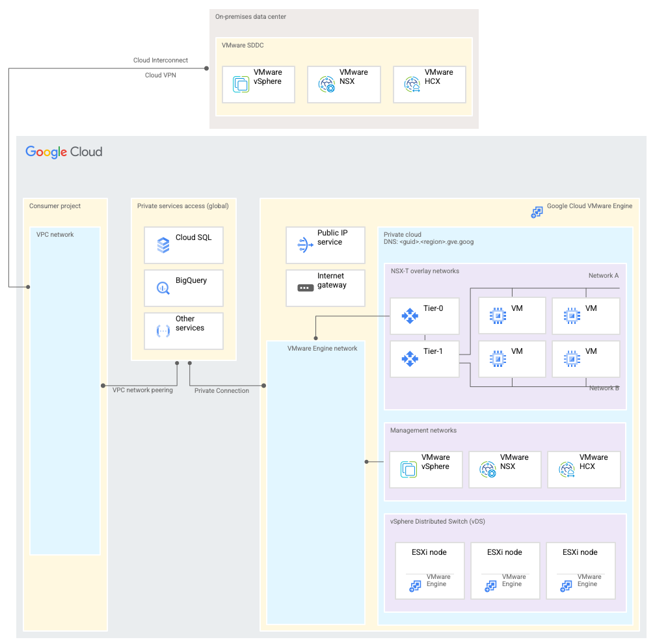Screen dimensions: 655x644
Task: Select the Cloud SQL icon
Action: [163, 245]
